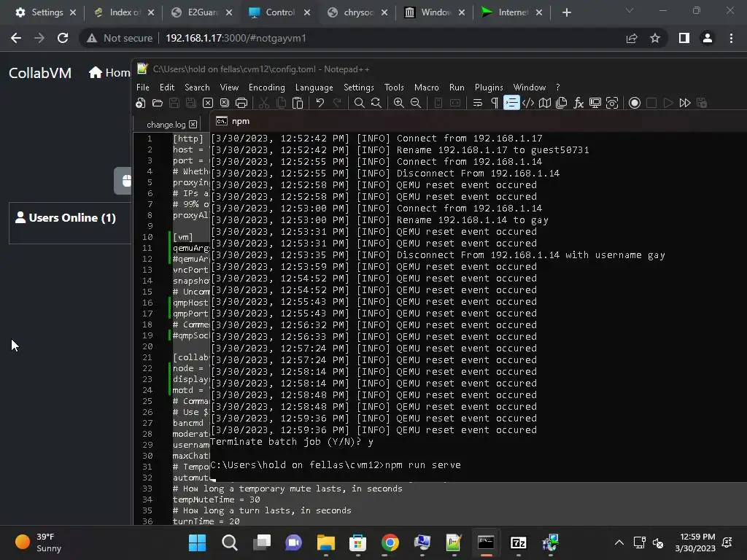
Task: Click the Zoom Out magnifier icon
Action: pos(415,103)
